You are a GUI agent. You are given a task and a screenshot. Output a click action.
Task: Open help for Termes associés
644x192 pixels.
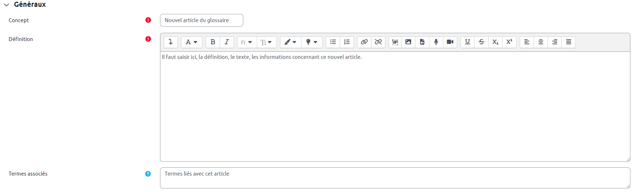[x=148, y=174]
